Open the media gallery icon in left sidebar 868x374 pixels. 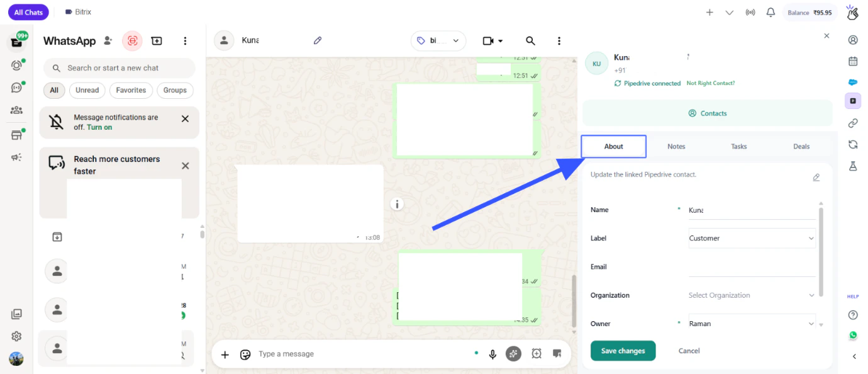(16, 314)
